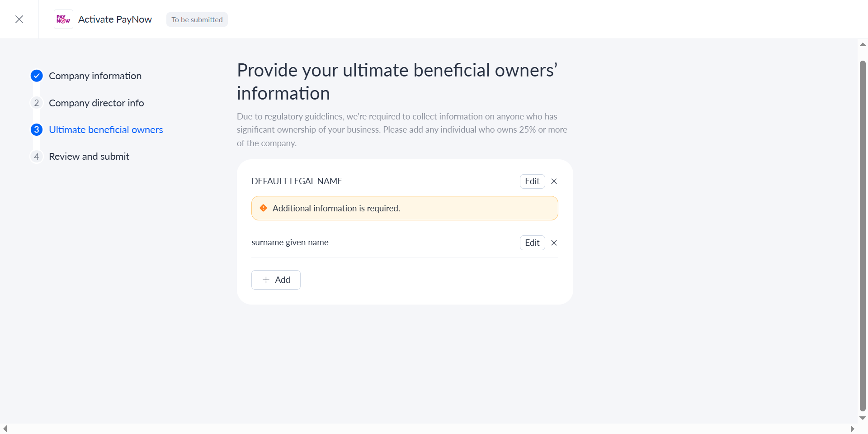
Task: Select the Ultimate beneficial owners step
Action: pyautogui.click(x=106, y=130)
